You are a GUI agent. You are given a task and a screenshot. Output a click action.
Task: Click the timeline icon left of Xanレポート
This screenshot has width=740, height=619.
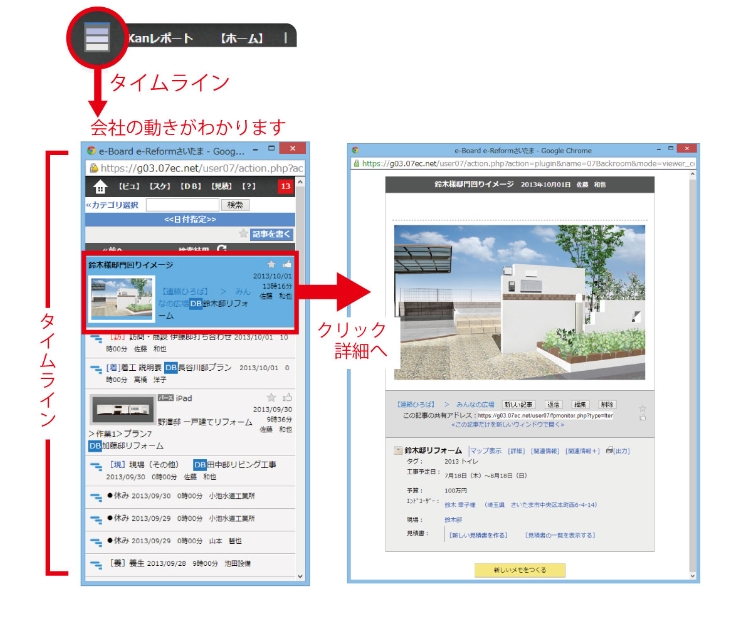point(97,38)
